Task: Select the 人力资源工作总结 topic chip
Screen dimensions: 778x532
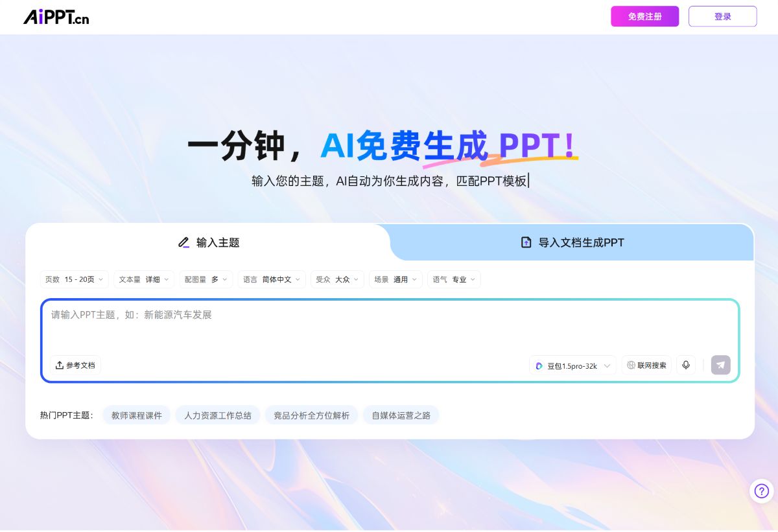Action: pos(218,415)
